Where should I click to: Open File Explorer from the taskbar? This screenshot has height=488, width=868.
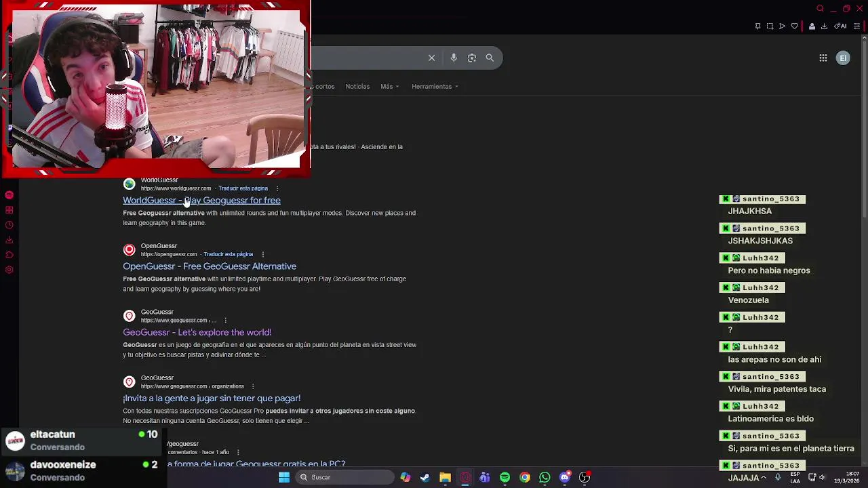(445, 477)
